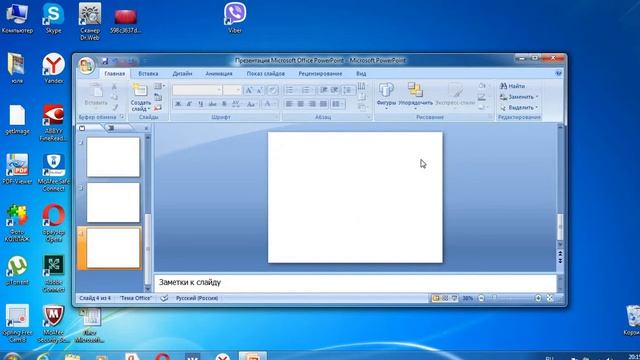This screenshot has height=360, width=640.
Task: Clear all text formatting
Action: coord(272,90)
